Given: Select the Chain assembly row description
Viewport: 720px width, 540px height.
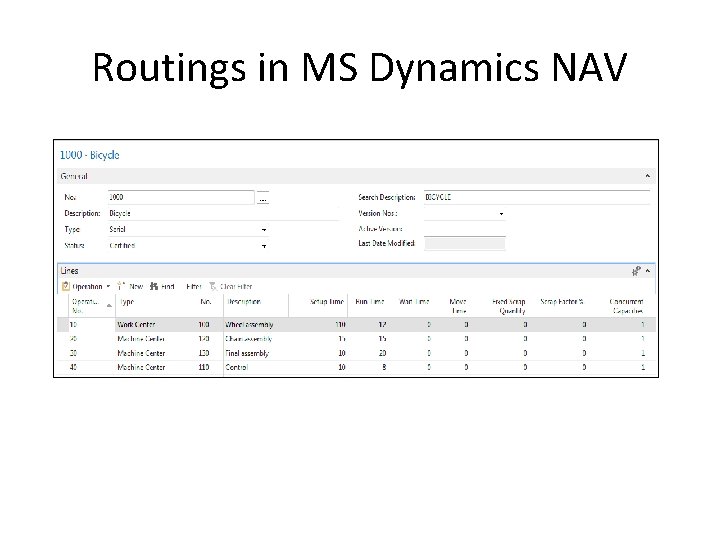Looking at the screenshot, I should (x=248, y=339).
